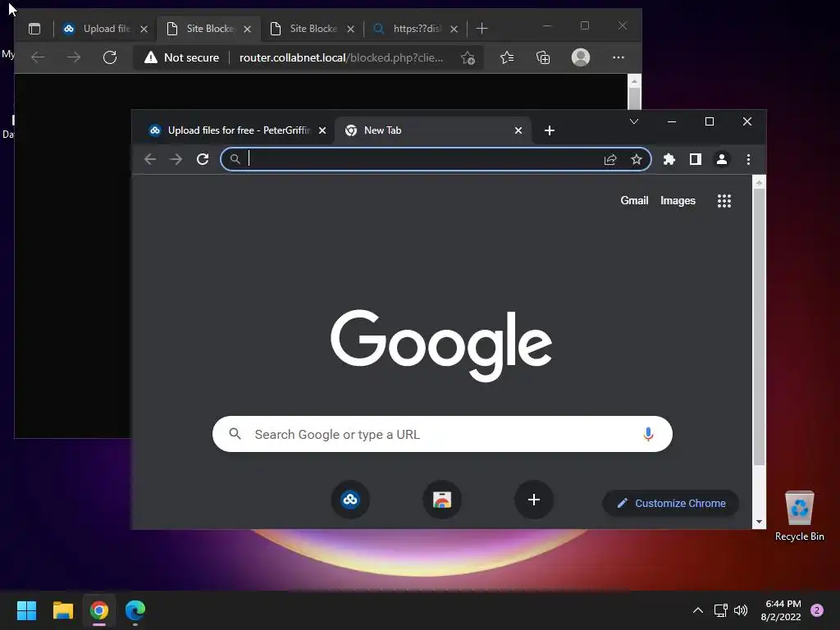Select Recycle Bin desktop icon
Image resolution: width=840 pixels, height=630 pixels.
pyautogui.click(x=799, y=516)
